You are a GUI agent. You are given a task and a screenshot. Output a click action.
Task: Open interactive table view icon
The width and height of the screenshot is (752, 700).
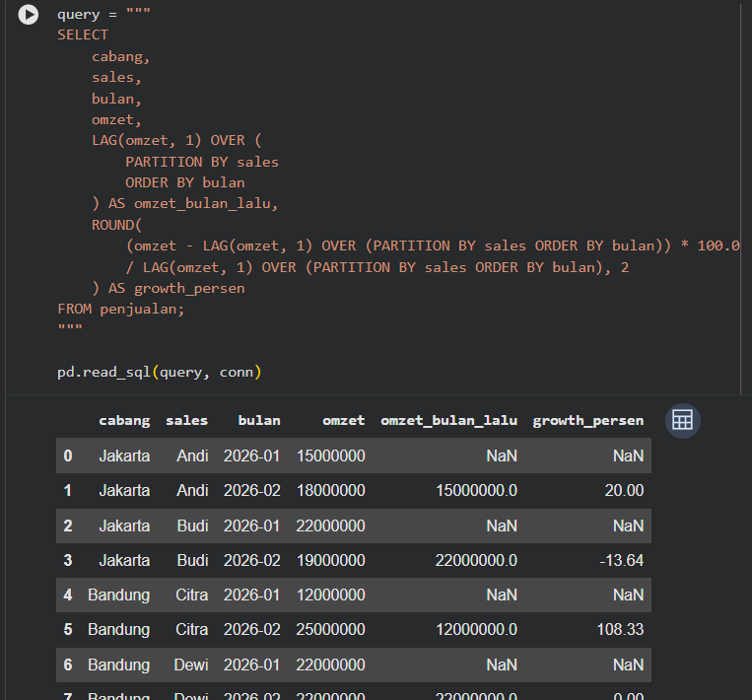click(x=682, y=421)
